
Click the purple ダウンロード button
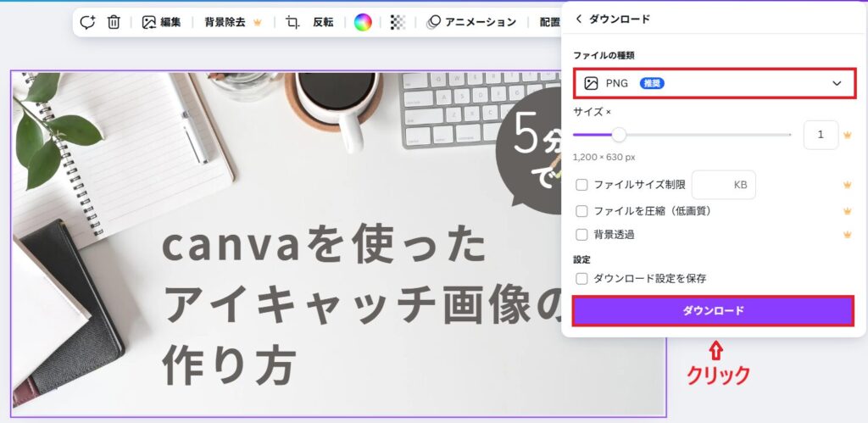tap(713, 310)
